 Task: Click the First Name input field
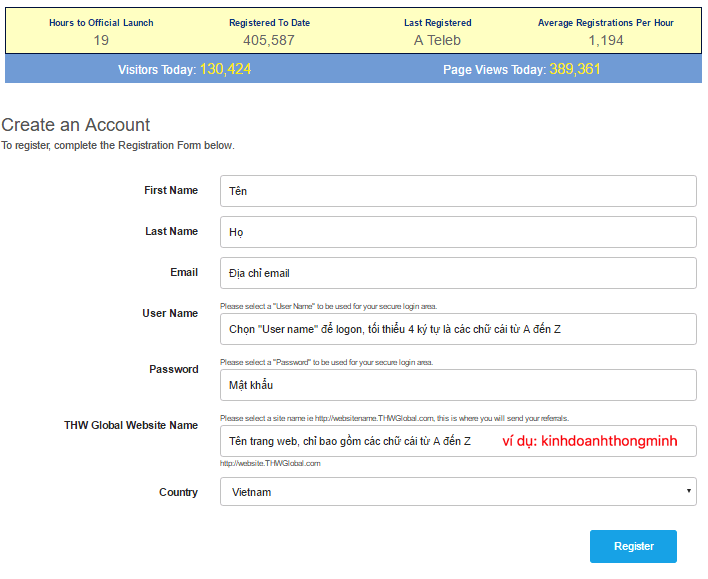[458, 191]
